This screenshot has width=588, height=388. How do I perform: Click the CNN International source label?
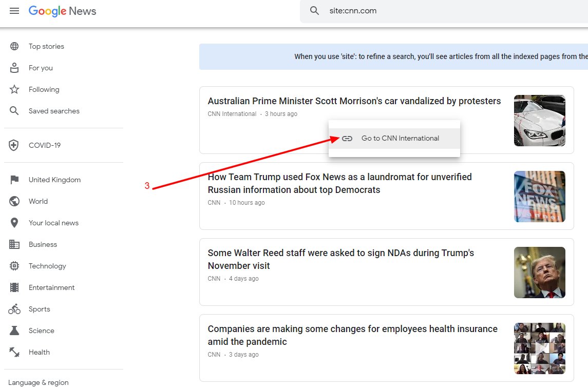click(x=232, y=114)
